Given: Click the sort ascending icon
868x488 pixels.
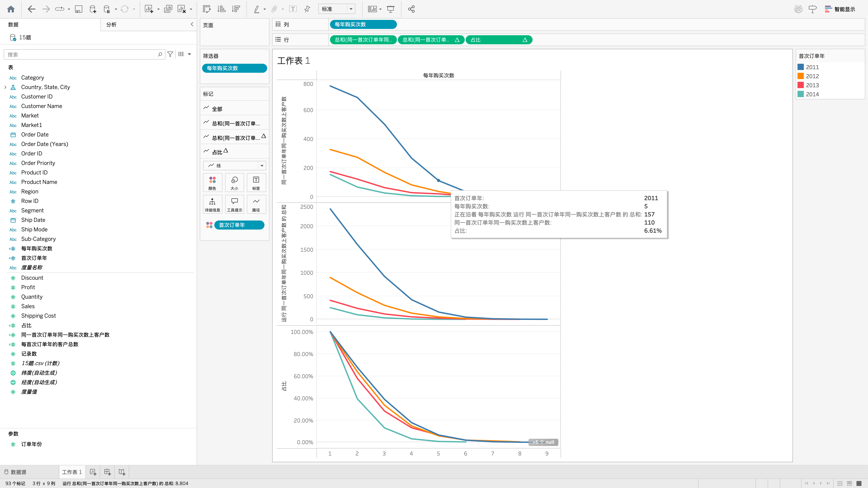Looking at the screenshot, I should tap(221, 9).
